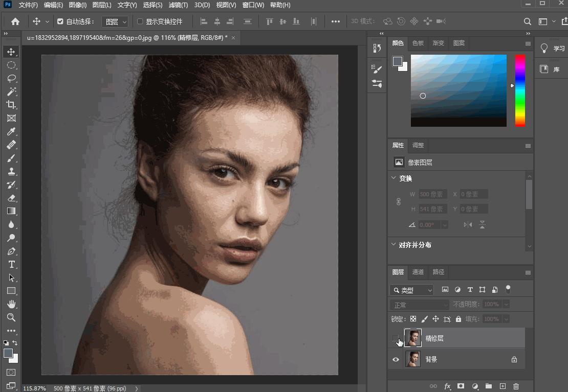Hide the 背景 layer with eye icon

(396, 359)
